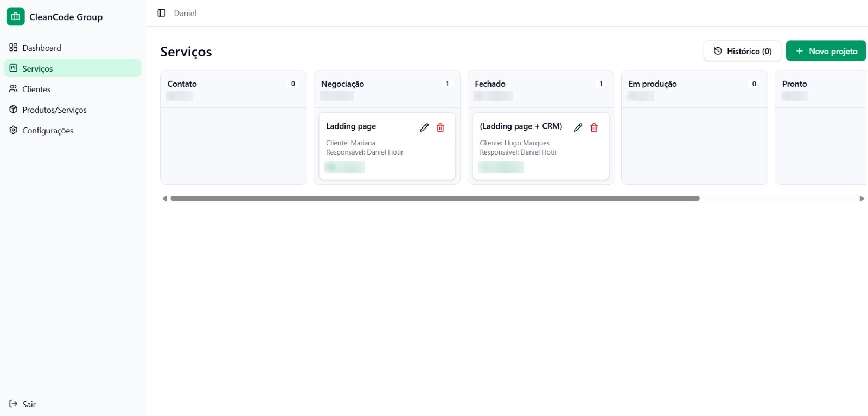Click the blurred green value tag on Ladding page card
The height and width of the screenshot is (416, 868).
(345, 167)
